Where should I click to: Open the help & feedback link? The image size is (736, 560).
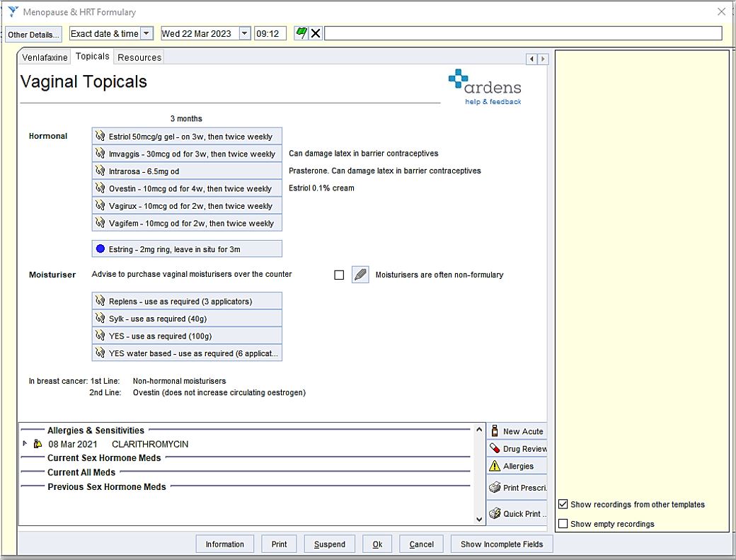(x=493, y=101)
